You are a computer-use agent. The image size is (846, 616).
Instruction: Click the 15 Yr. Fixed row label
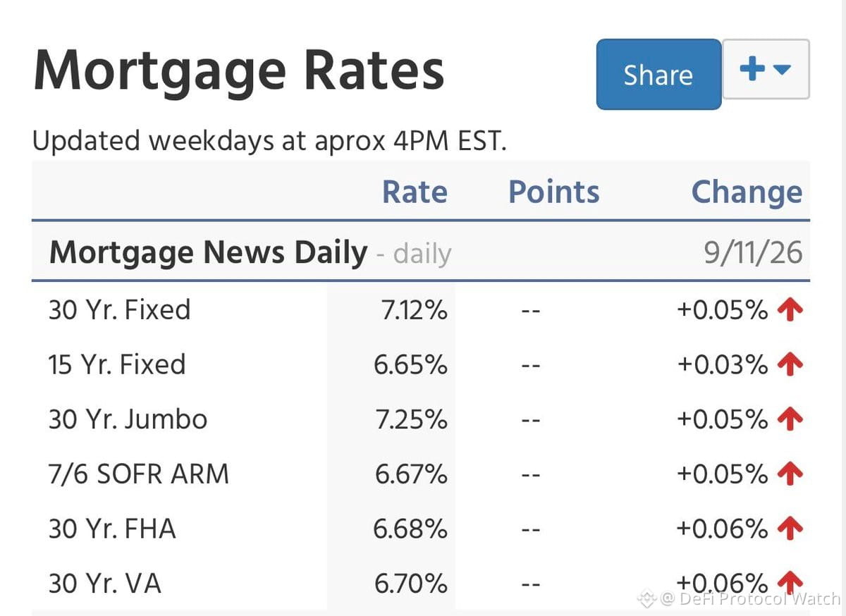(117, 364)
